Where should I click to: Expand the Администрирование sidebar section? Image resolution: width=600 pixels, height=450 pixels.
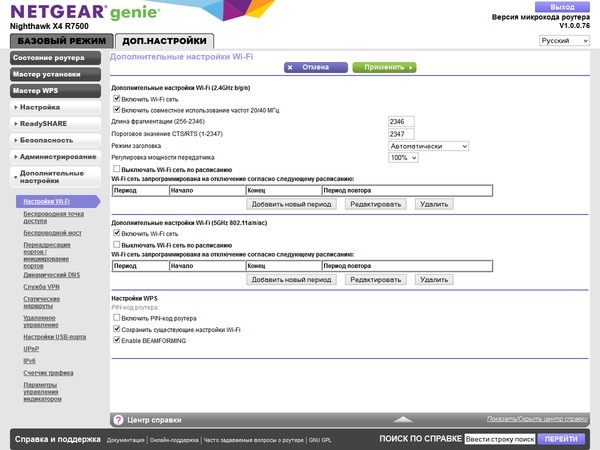click(55, 157)
